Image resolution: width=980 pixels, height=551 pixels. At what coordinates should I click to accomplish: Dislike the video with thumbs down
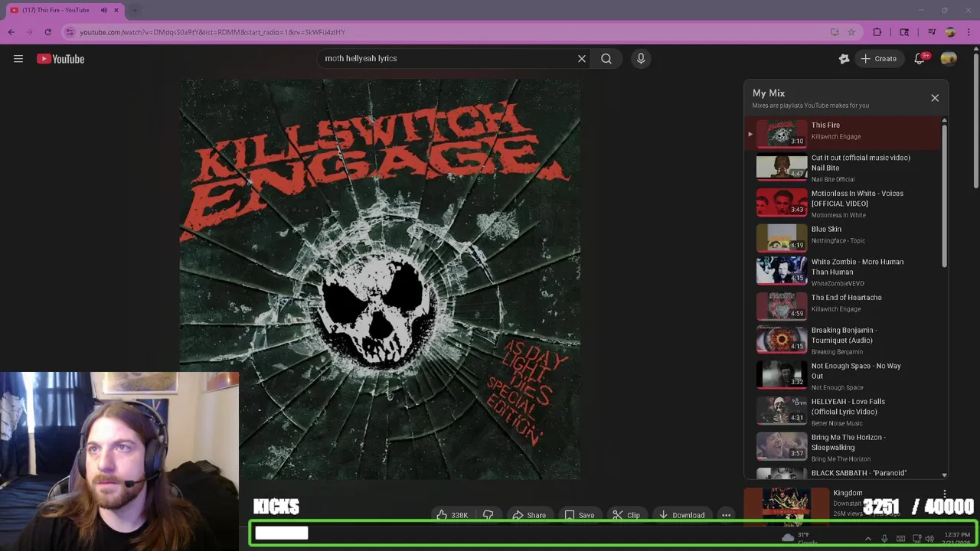(488, 515)
